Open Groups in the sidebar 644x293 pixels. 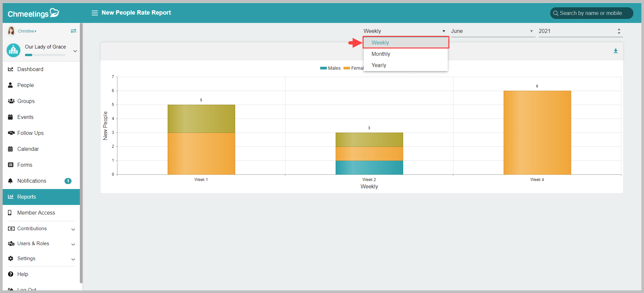(x=26, y=101)
